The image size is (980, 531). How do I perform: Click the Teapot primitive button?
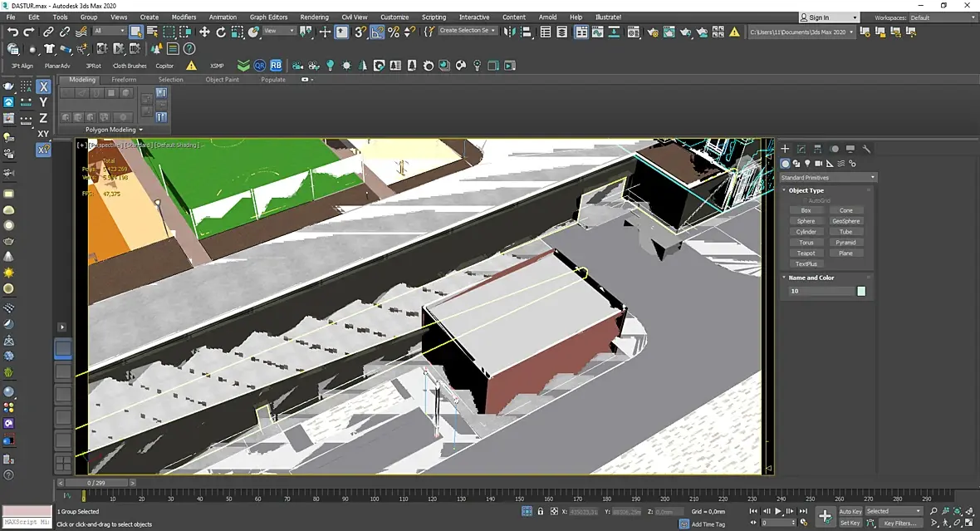806,253
